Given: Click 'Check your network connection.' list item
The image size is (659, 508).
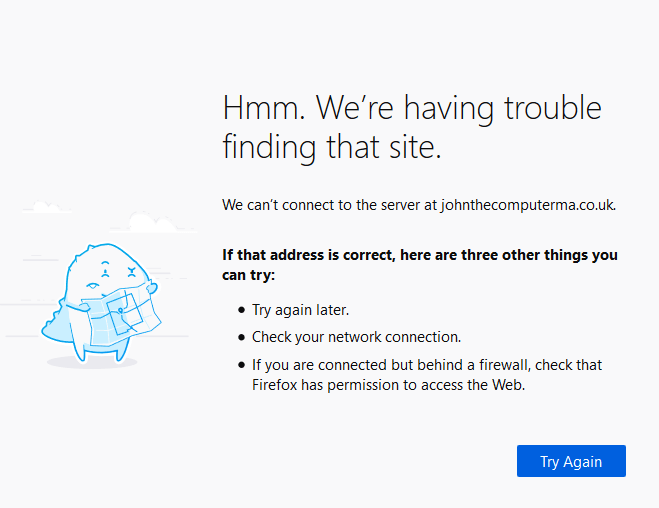Looking at the screenshot, I should coord(356,337).
